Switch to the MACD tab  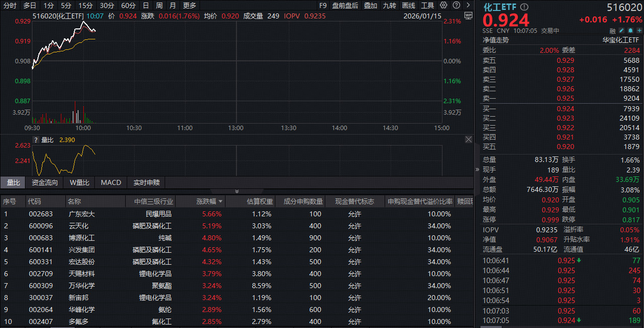(110, 182)
